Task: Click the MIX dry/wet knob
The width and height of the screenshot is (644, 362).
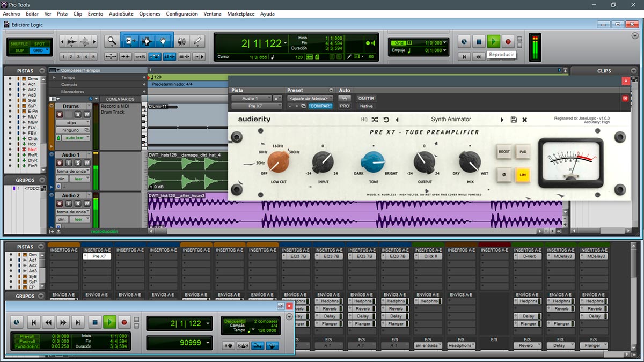Action: [470, 161]
